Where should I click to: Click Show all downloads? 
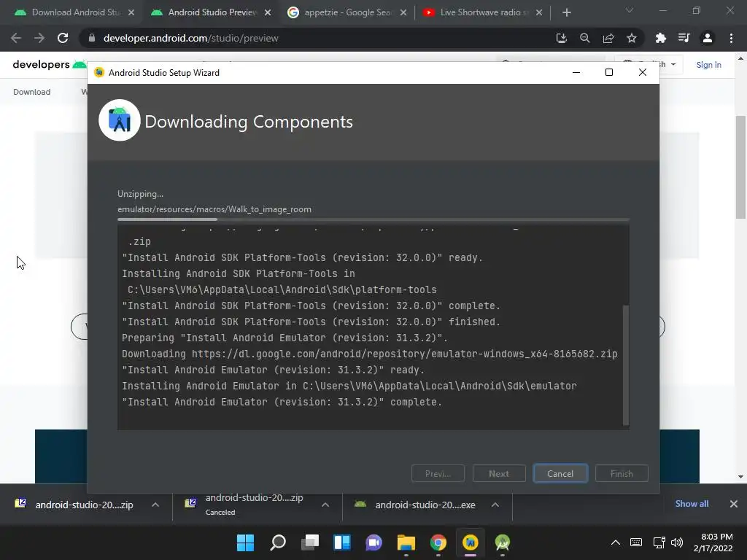[x=692, y=503]
